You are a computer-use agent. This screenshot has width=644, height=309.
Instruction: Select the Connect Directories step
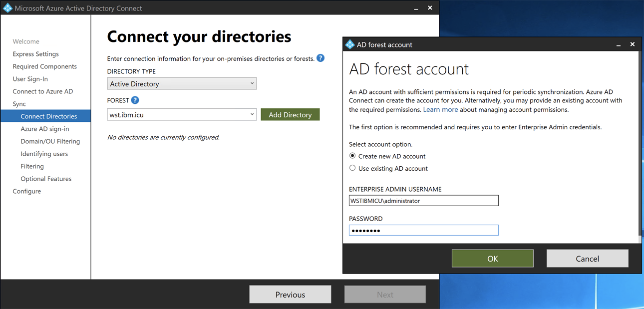(x=45, y=116)
